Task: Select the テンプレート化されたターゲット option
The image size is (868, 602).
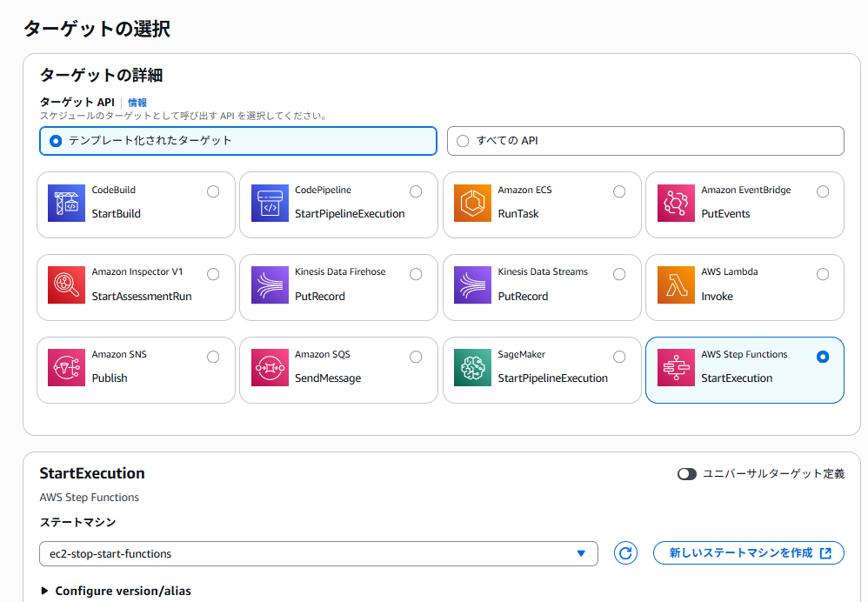Action: click(x=57, y=141)
